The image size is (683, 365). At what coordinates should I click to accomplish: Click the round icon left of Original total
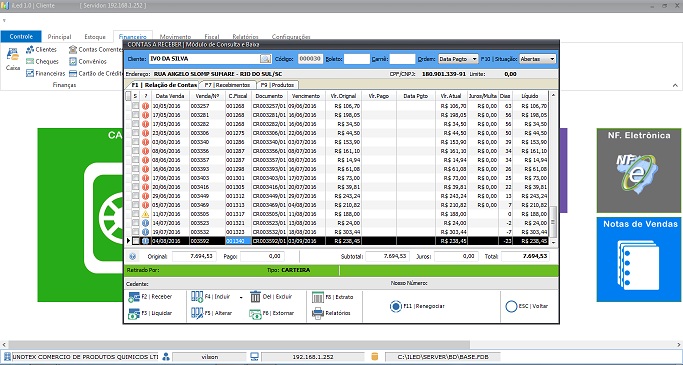(133, 257)
